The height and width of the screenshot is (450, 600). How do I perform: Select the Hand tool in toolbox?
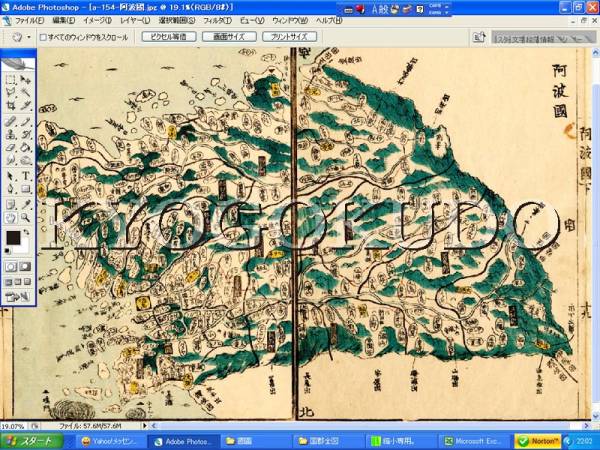(11, 218)
